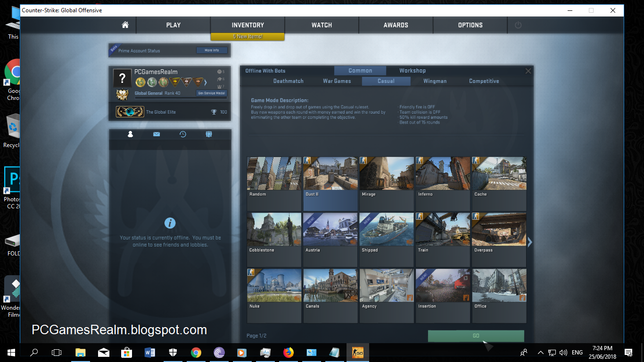The height and width of the screenshot is (362, 644).
Task: Click the Get Service Medal button
Action: (x=211, y=93)
